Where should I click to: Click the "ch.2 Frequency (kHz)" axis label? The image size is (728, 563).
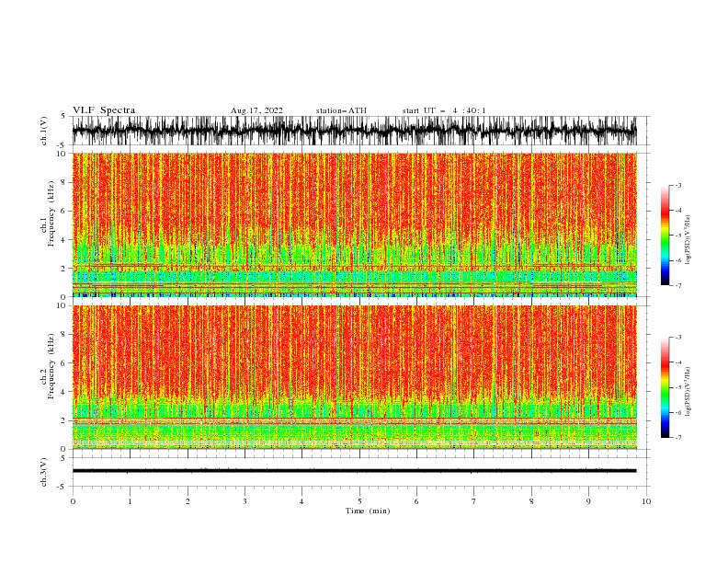coord(48,366)
